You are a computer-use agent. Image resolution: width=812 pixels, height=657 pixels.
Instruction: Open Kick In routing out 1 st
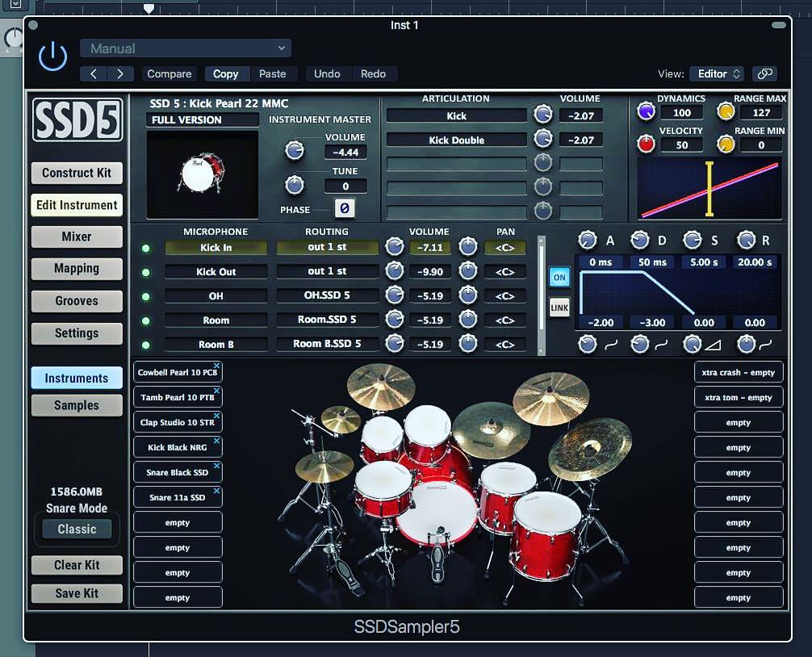[x=327, y=248]
